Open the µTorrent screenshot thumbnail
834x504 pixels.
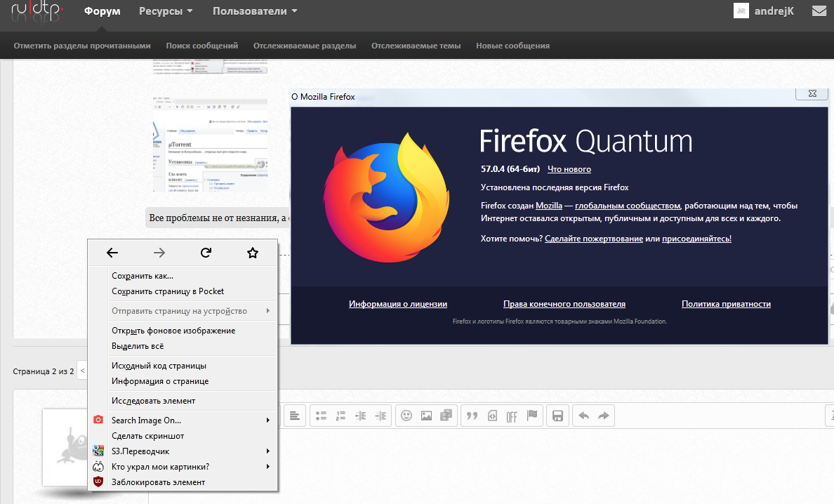[x=210, y=145]
